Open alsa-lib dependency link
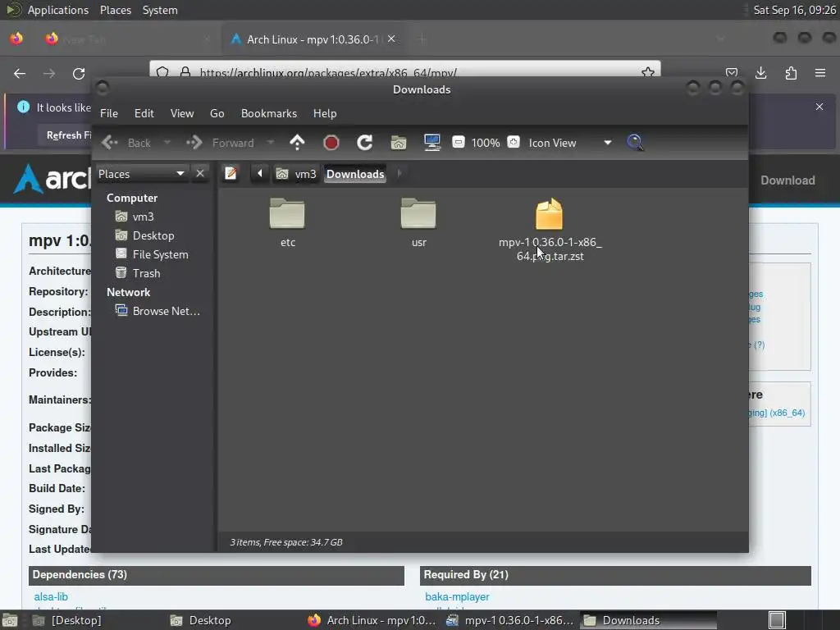 [51, 596]
